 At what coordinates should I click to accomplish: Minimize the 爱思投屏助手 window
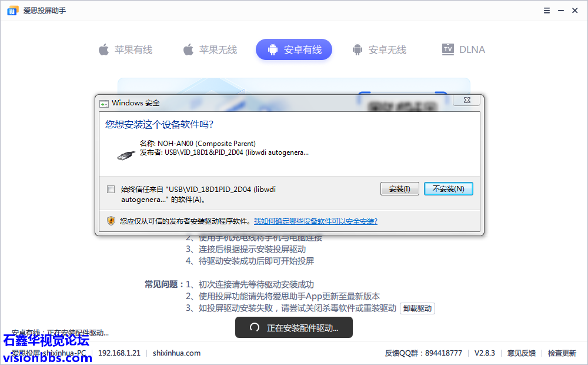tap(561, 11)
